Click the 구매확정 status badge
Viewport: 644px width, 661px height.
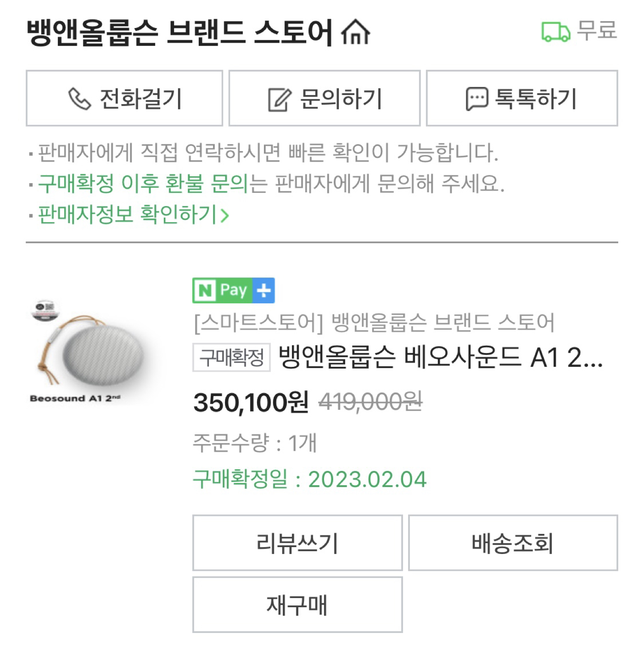(x=231, y=357)
